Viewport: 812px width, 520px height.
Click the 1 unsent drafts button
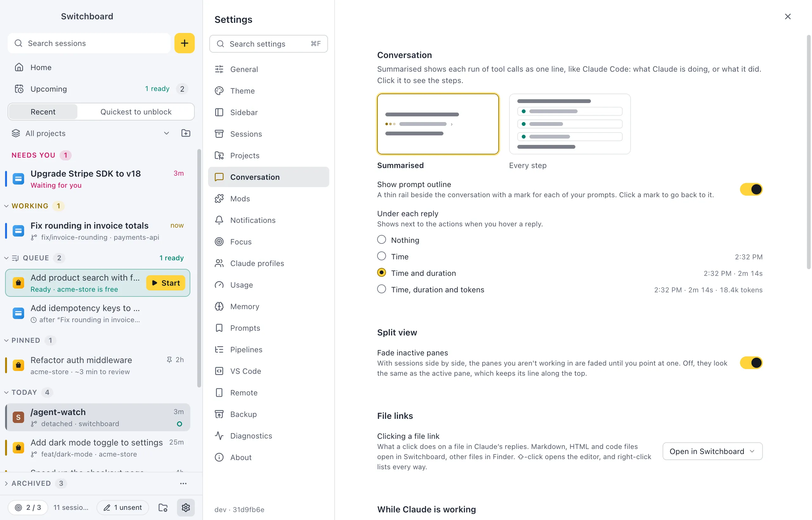(x=123, y=507)
